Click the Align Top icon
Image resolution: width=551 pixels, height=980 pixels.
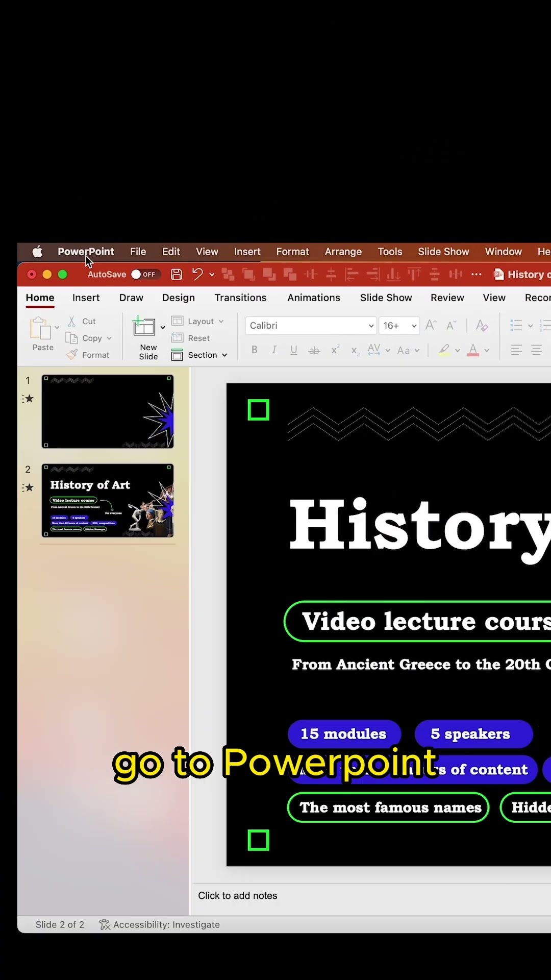pyautogui.click(x=414, y=275)
